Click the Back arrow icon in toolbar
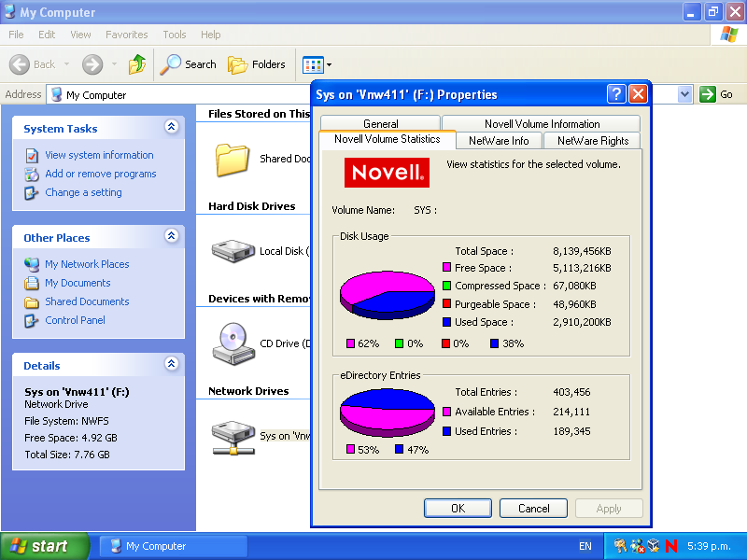The width and height of the screenshot is (747, 560). [x=20, y=64]
